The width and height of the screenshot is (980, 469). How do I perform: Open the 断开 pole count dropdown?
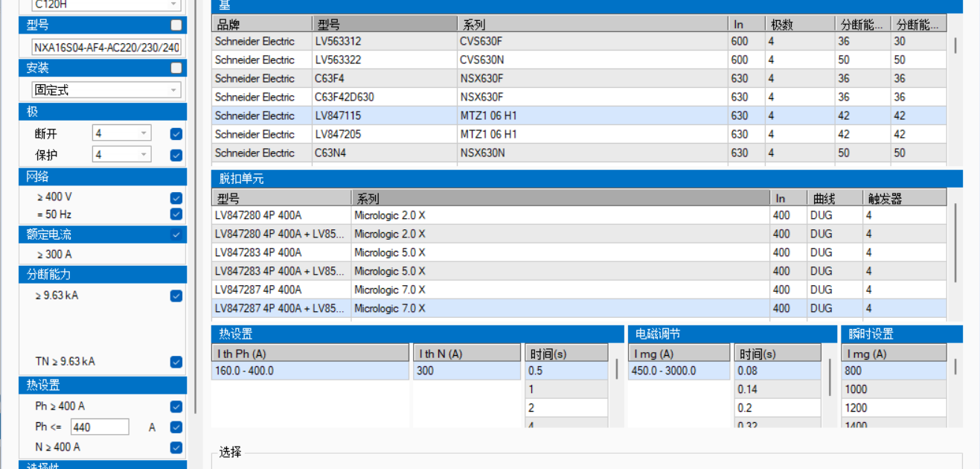pyautogui.click(x=122, y=133)
